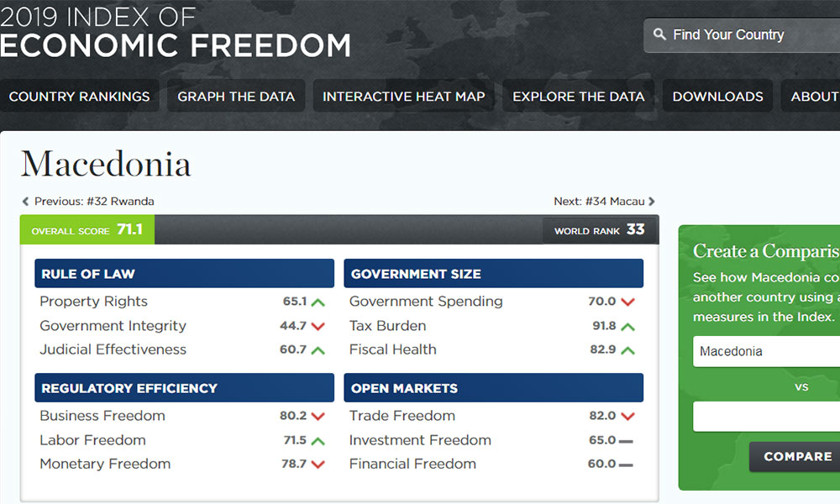Click the Macedonia page heading
The width and height of the screenshot is (840, 504).
pyautogui.click(x=106, y=164)
